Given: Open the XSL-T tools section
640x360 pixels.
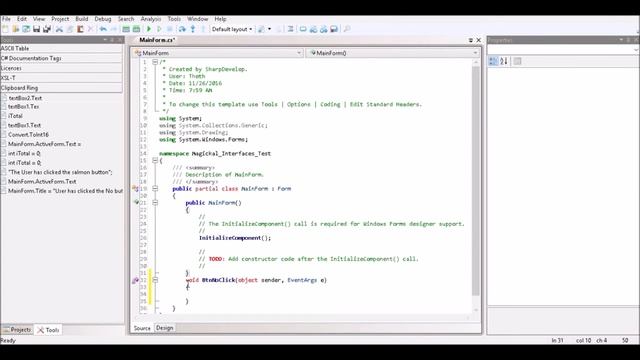Looking at the screenshot, I should 61,78.
